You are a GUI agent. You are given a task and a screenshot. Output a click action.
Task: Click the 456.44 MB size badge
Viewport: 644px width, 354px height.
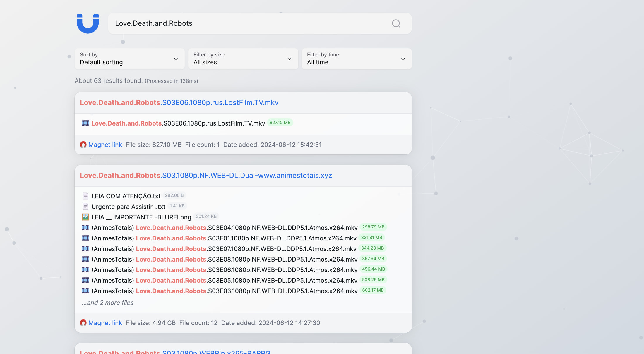(x=374, y=269)
